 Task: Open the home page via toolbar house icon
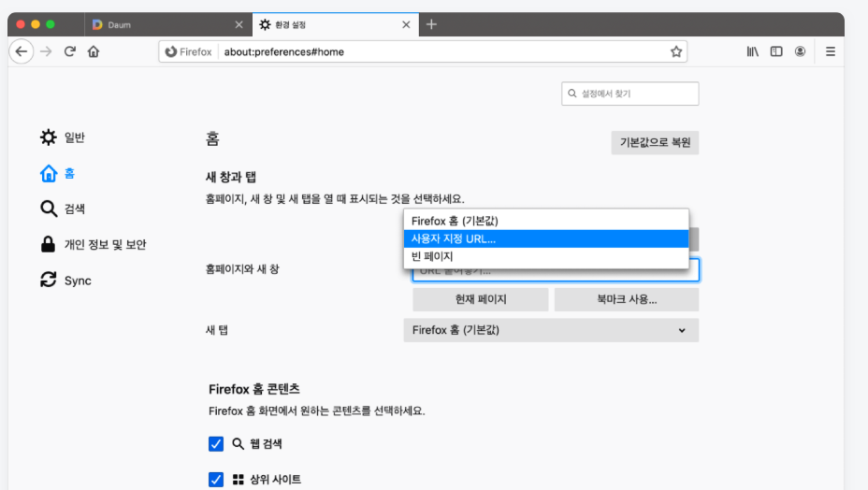pos(94,51)
